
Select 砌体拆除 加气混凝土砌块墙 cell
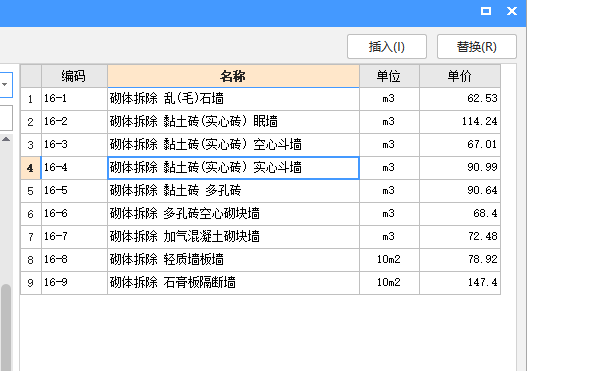(x=233, y=237)
